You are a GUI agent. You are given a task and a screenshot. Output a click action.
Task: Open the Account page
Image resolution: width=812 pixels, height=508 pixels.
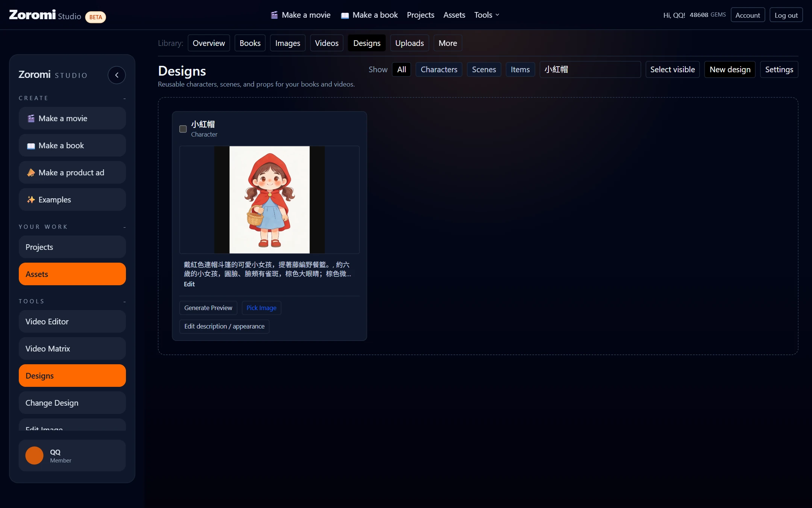pyautogui.click(x=748, y=15)
